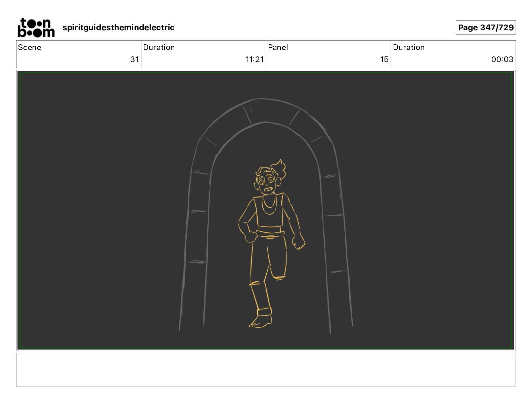Click the storyboard panel artwork thumbnail
The width and height of the screenshot is (532, 411).
266,211
